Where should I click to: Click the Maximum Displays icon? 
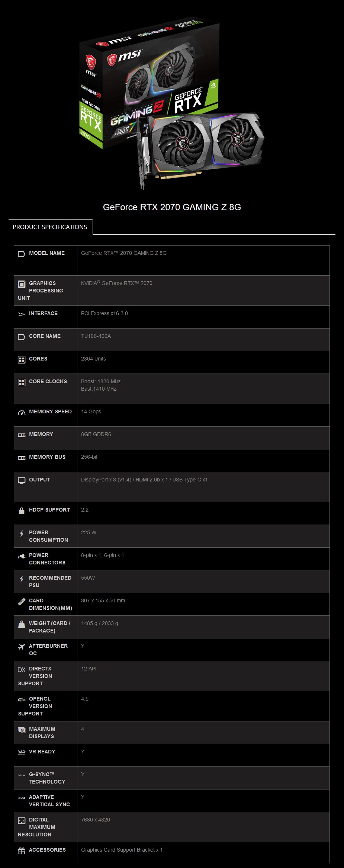(x=22, y=730)
